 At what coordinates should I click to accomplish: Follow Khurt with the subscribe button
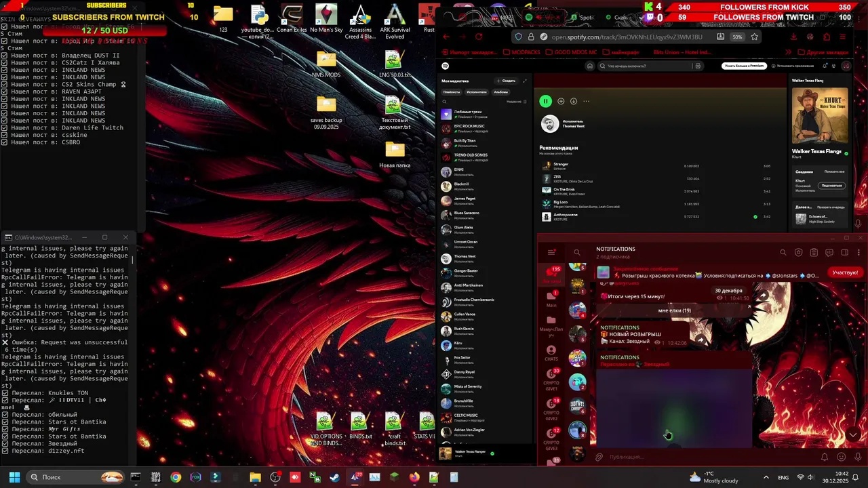pos(831,185)
